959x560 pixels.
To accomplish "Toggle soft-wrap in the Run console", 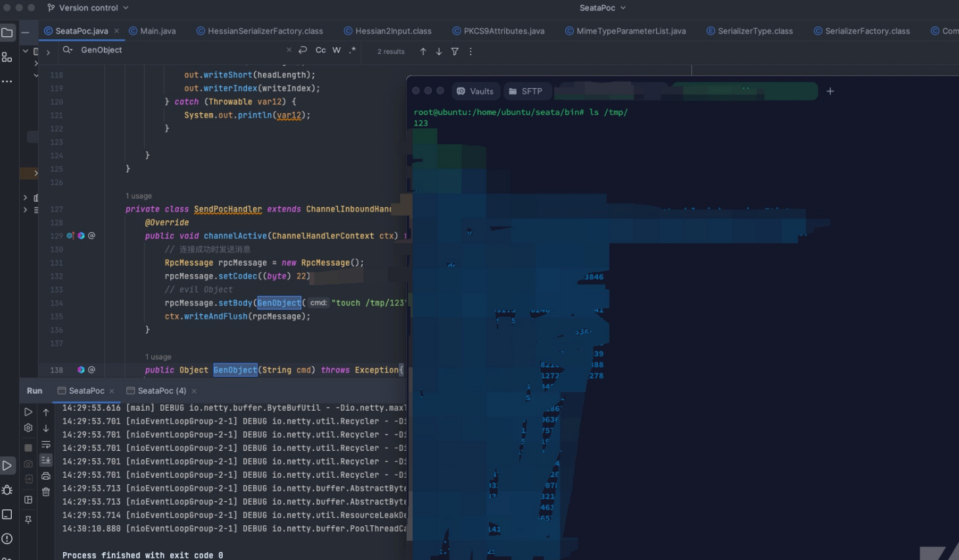I will click(x=46, y=445).
